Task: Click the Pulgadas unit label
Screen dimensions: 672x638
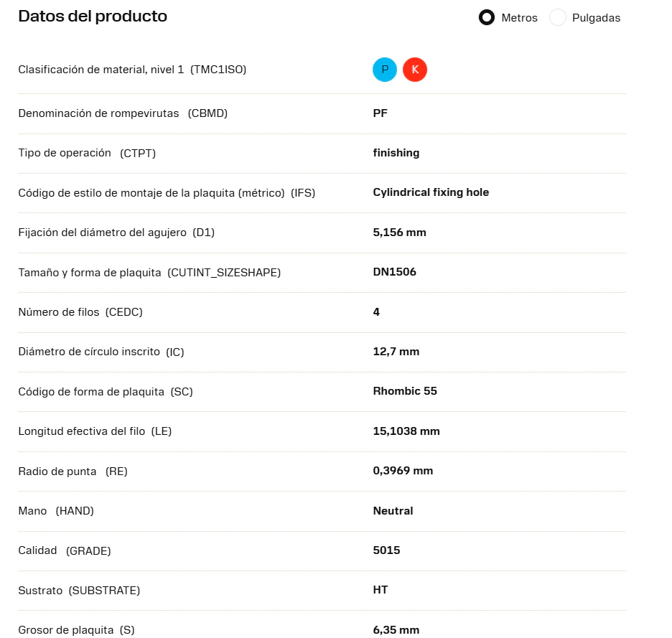Action: [596, 18]
